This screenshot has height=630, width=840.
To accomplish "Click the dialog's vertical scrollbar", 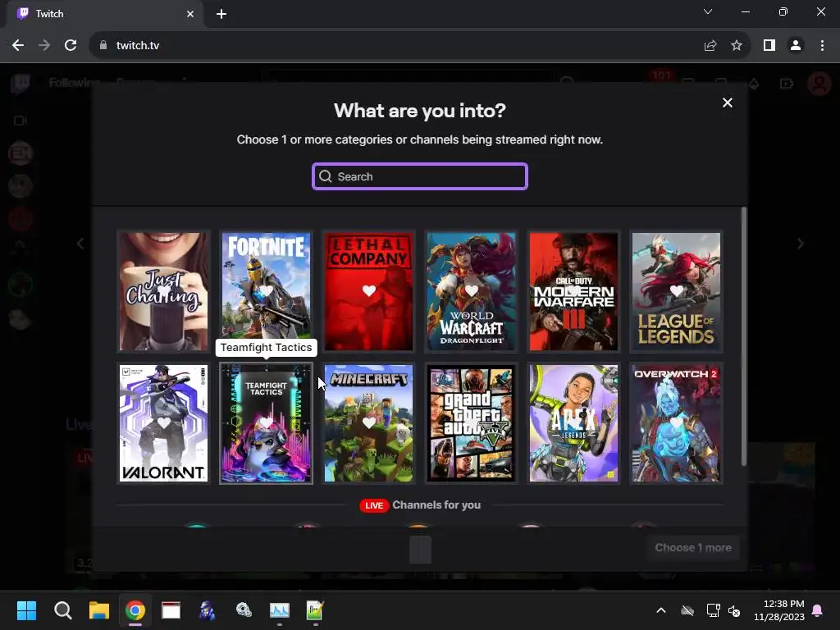I will (743, 336).
